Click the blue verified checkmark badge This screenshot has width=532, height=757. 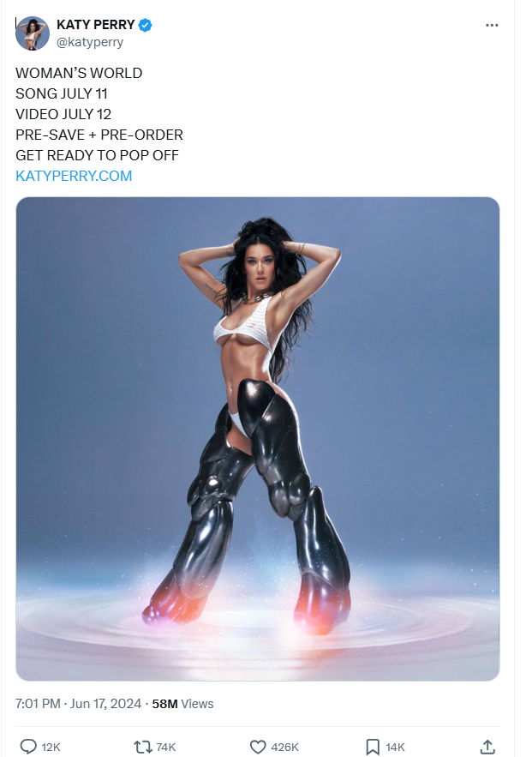point(145,25)
